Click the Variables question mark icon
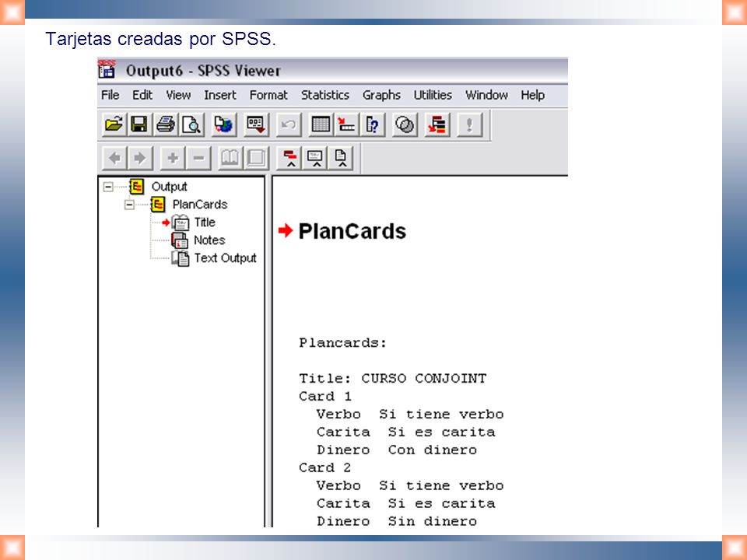 (x=372, y=124)
